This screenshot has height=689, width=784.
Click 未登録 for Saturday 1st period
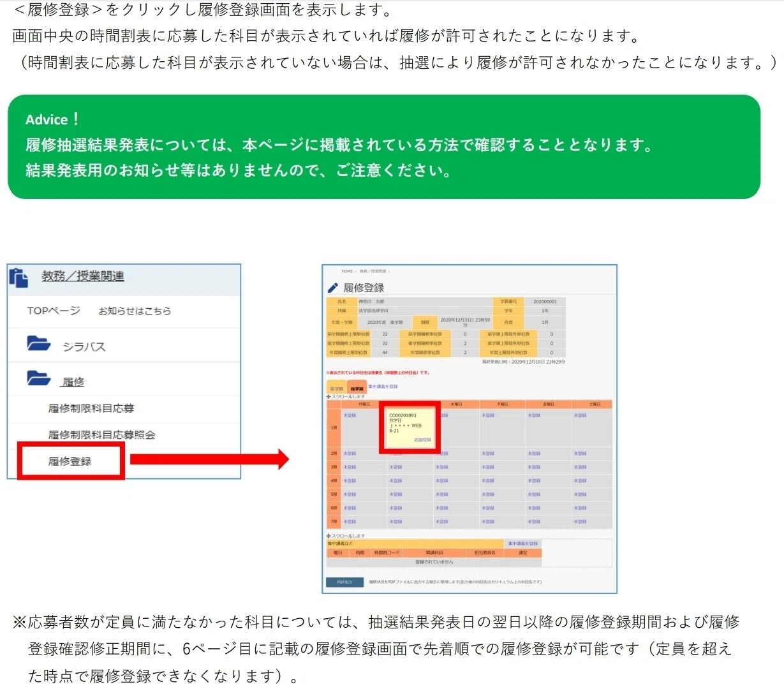click(x=580, y=415)
